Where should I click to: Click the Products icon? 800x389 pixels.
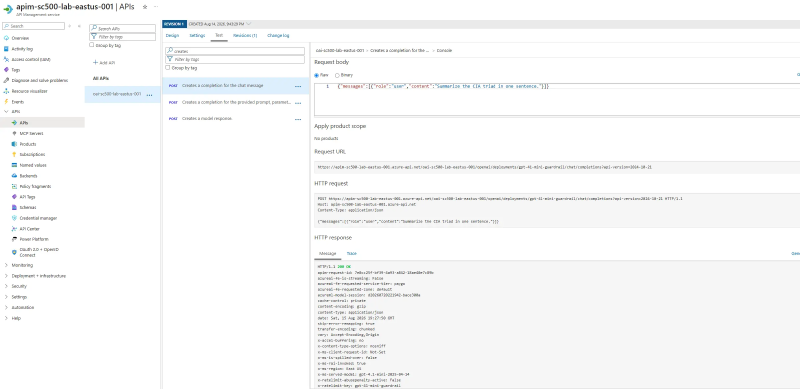[x=14, y=144]
